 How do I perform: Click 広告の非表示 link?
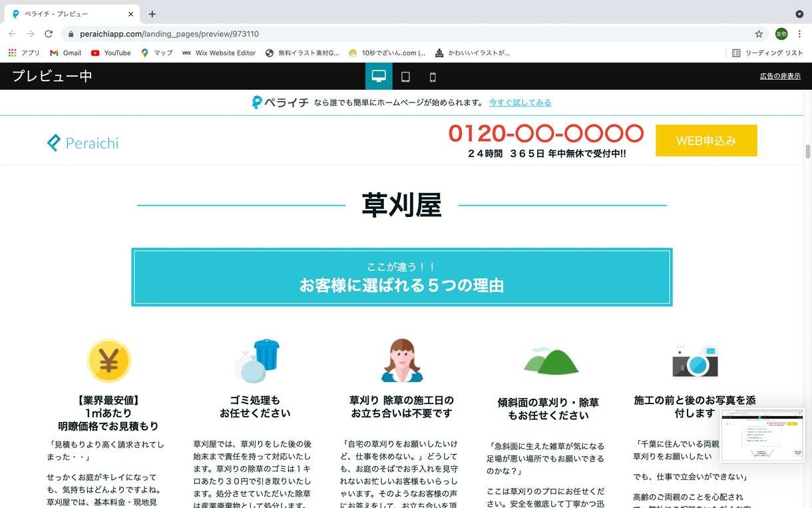pos(780,76)
